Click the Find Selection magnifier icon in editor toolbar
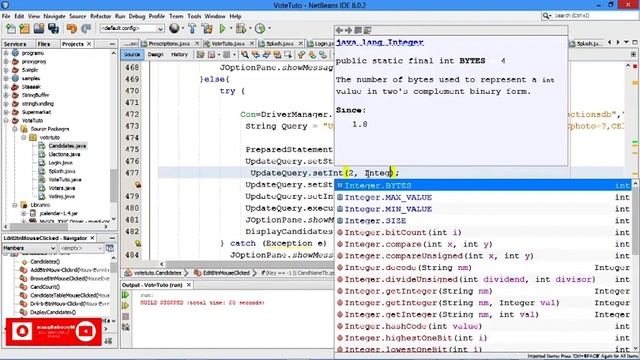 tap(244, 54)
